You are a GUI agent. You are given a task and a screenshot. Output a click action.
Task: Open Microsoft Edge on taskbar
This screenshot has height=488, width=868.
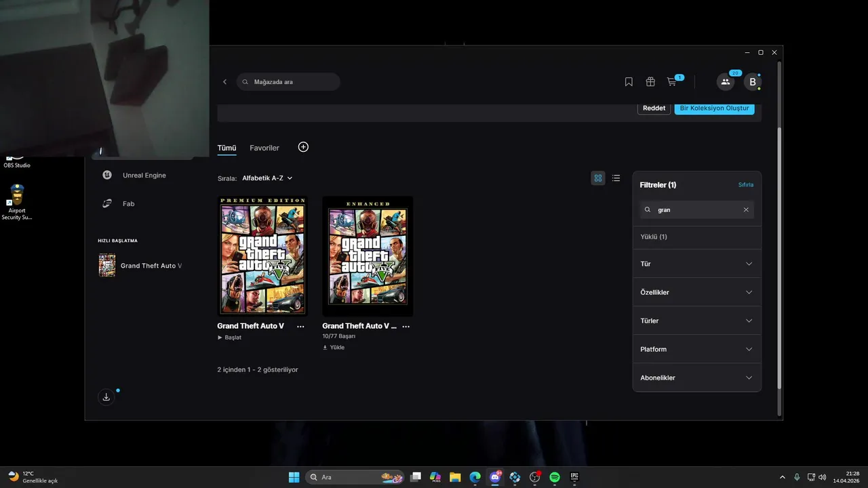(x=475, y=477)
